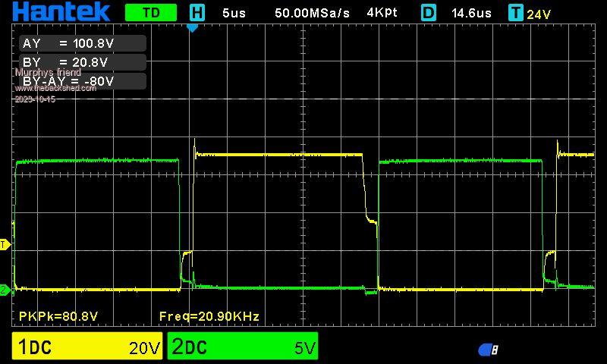Select the AY = 100.8V cursor readout
The image size is (607, 364).
point(82,44)
